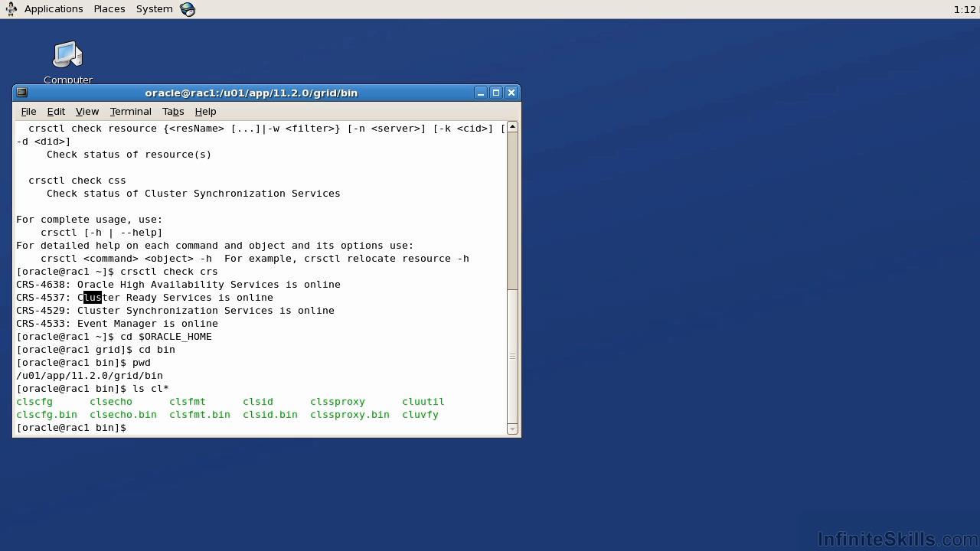This screenshot has height=551, width=980.
Task: Open the terminal Help menu
Action: [205, 112]
